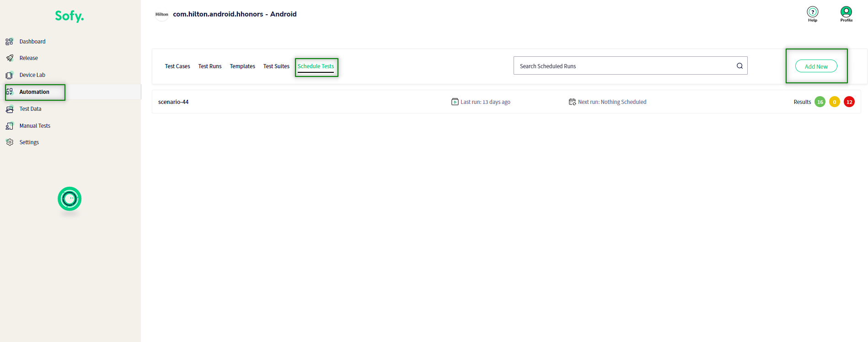Focus the Search Scheduled Runs field
The height and width of the screenshot is (342, 868).
[x=630, y=66]
